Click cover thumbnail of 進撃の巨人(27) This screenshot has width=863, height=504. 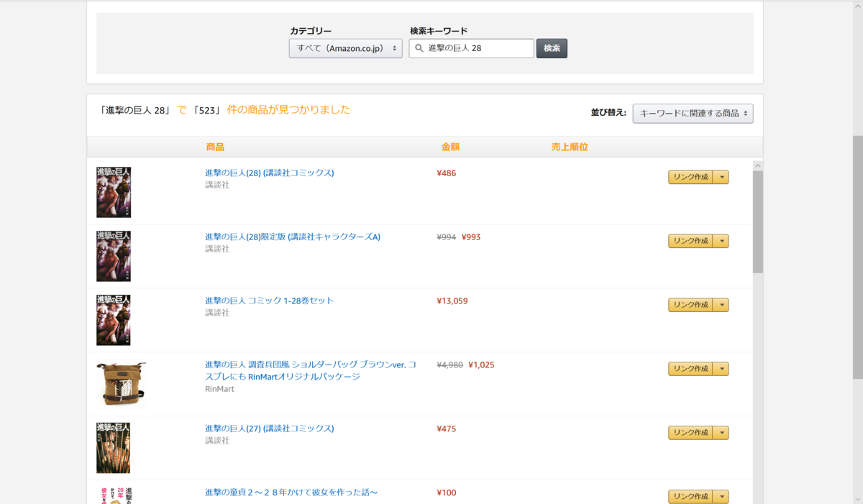pyautogui.click(x=114, y=448)
